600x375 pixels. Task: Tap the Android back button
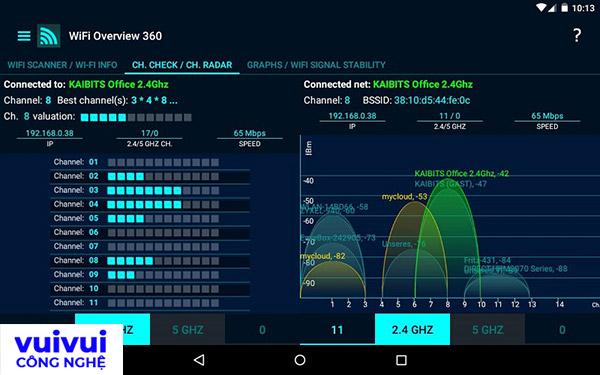pyautogui.click(x=199, y=360)
